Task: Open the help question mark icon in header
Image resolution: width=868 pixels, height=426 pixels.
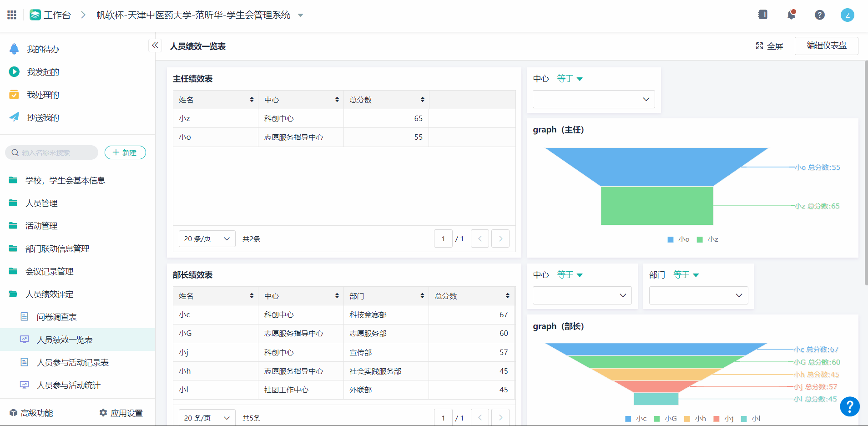Action: pos(819,15)
